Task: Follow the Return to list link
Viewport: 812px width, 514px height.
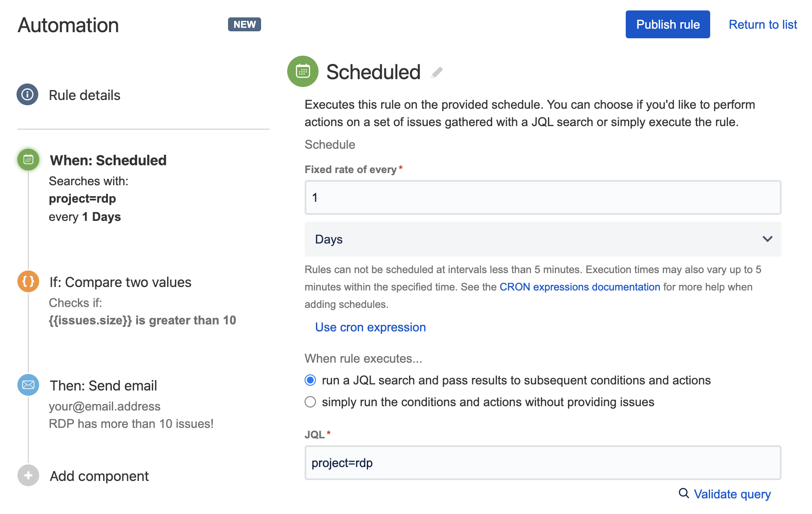Action: click(763, 24)
